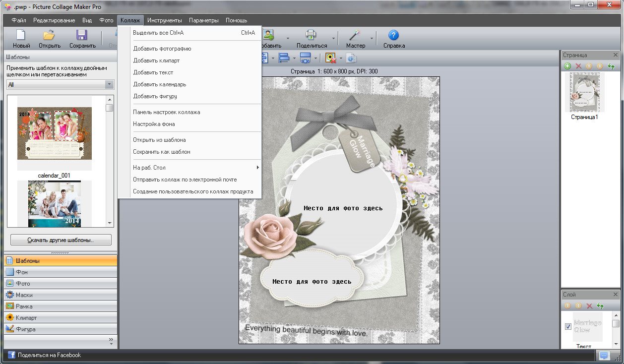Open the All template category dropdown
The height and width of the screenshot is (364, 624).
[110, 85]
